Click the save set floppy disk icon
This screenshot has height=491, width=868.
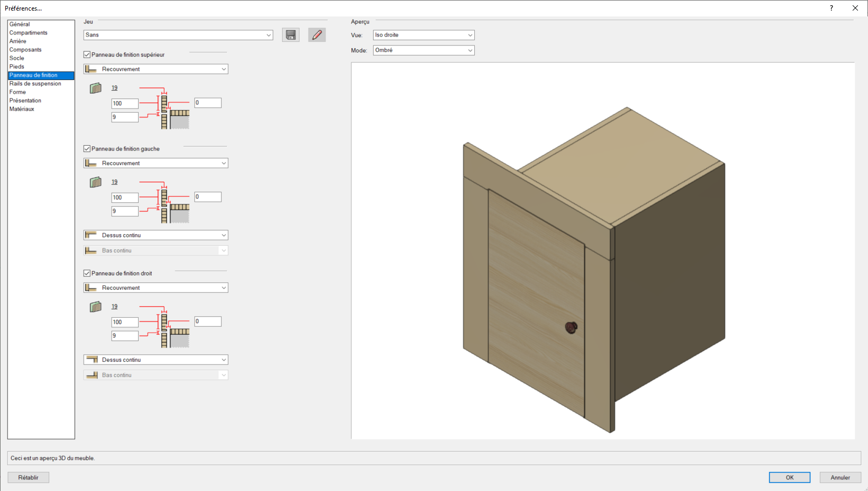(291, 35)
